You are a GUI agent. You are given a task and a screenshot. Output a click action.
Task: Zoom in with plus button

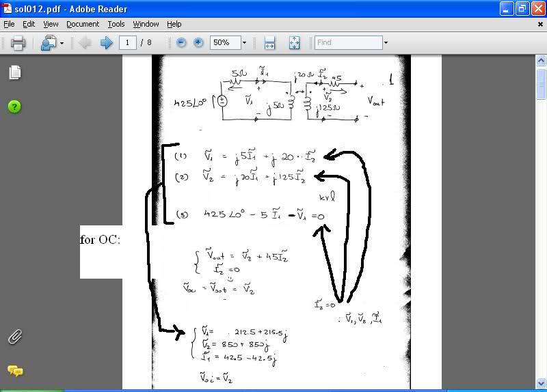pos(198,42)
